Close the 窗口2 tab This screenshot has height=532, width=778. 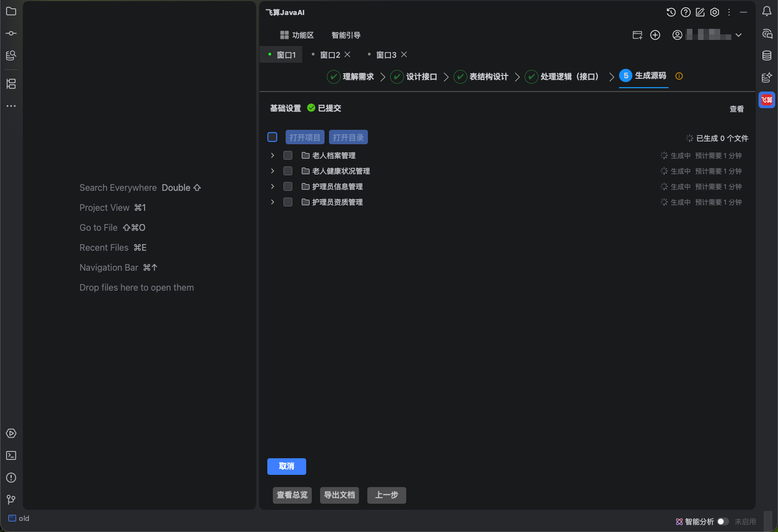tap(348, 55)
